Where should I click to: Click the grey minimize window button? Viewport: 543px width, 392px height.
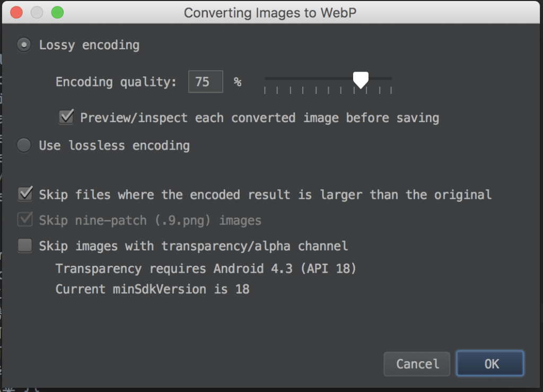(37, 12)
